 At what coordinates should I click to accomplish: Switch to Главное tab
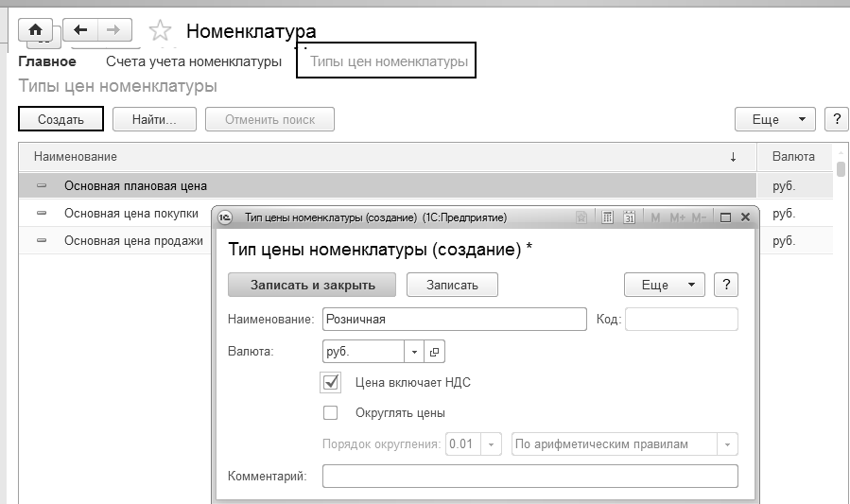pos(47,61)
